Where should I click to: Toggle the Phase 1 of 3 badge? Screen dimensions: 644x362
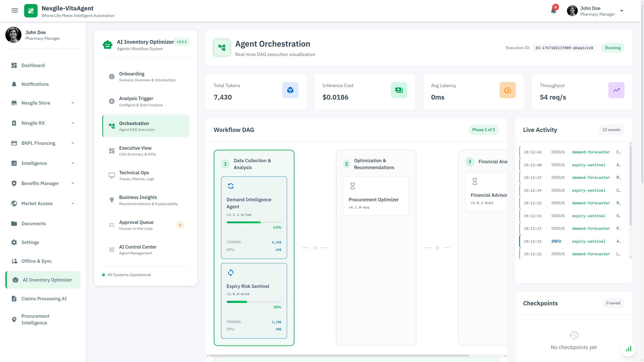pyautogui.click(x=483, y=130)
